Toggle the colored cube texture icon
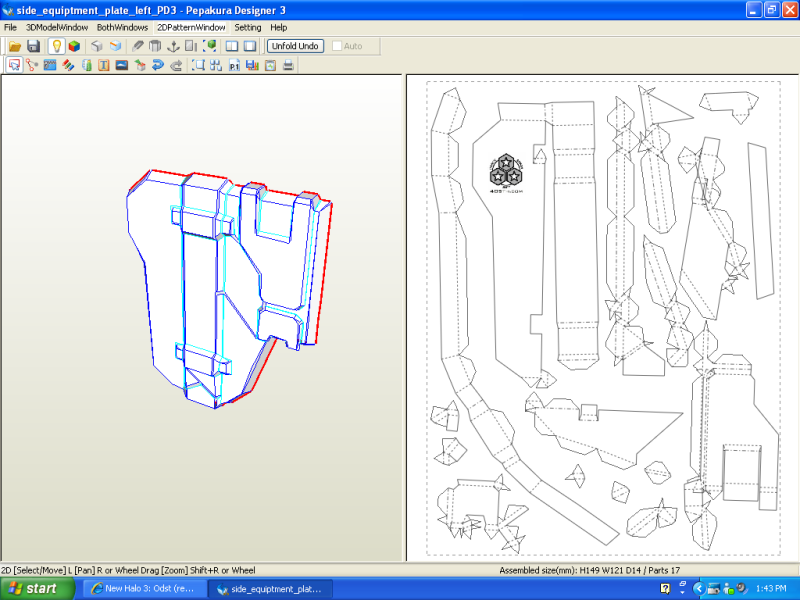Viewport: 800px width, 600px height. (x=75, y=46)
